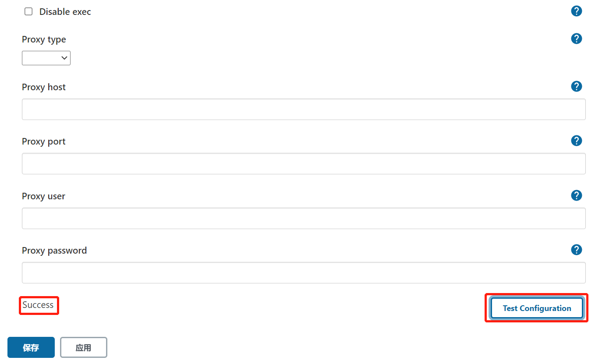
Task: Click the Disable exec label text
Action: [x=65, y=12]
